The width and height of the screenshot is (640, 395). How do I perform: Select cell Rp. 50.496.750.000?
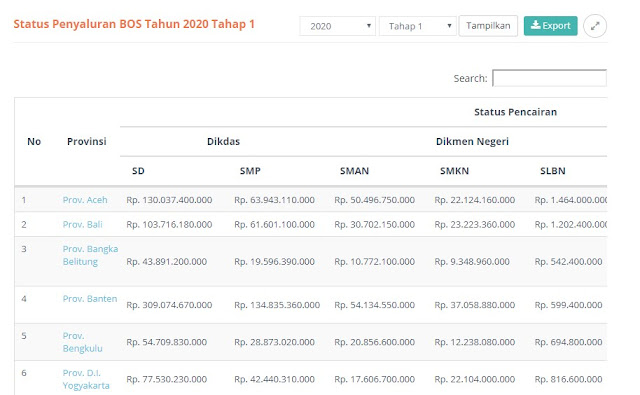point(374,200)
